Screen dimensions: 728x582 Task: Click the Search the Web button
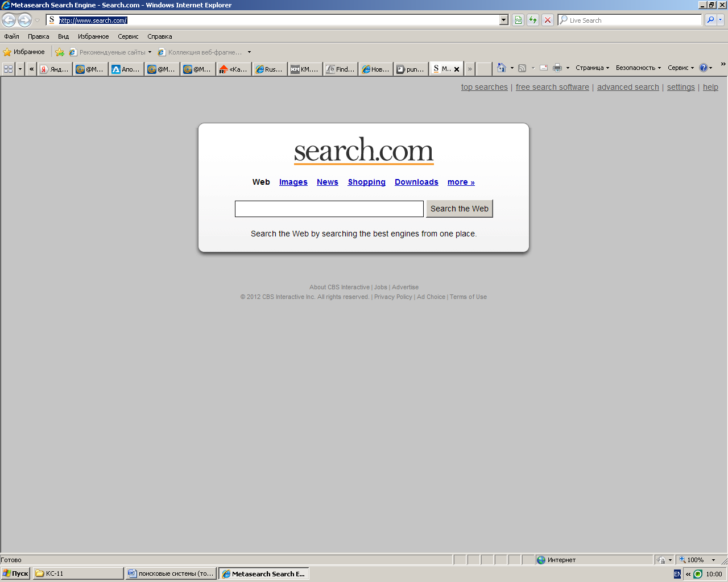[460, 209]
